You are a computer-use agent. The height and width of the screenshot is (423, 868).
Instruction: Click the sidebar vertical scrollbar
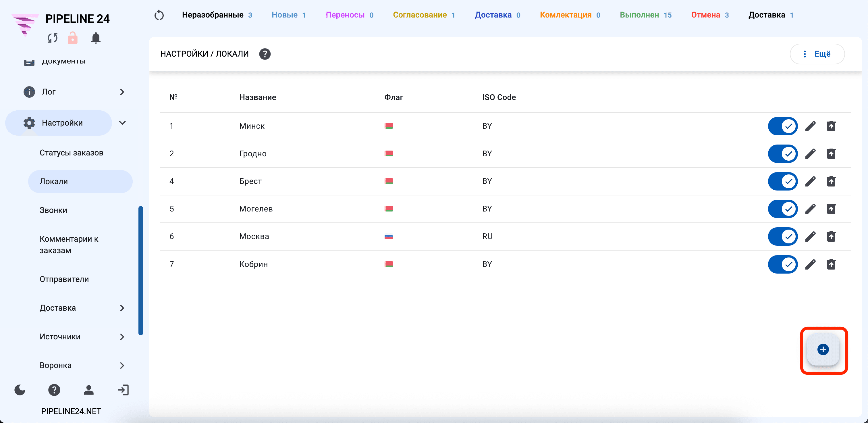140,270
